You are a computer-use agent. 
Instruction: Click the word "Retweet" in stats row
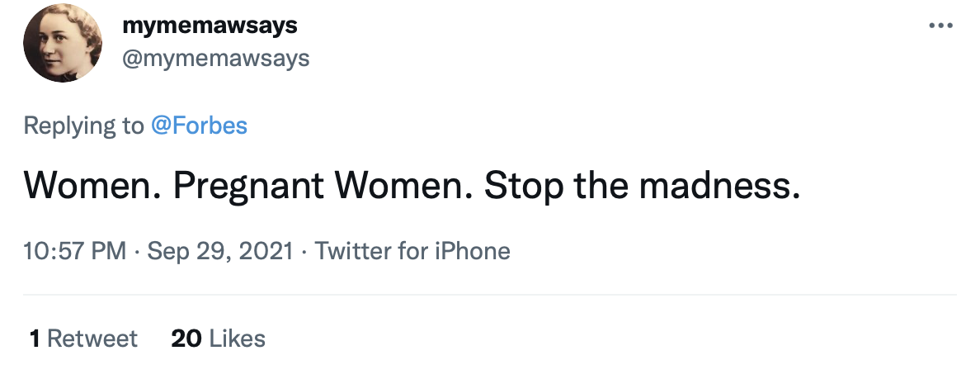click(92, 339)
